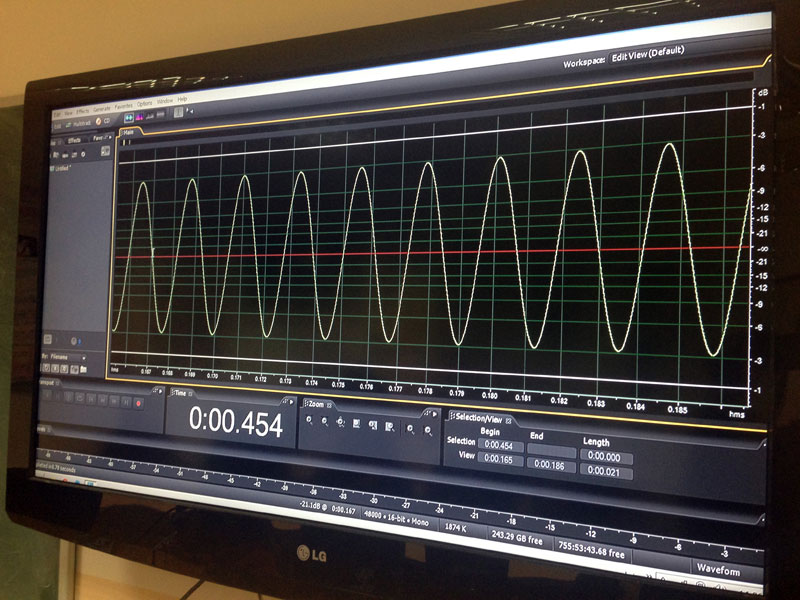The height and width of the screenshot is (600, 800).
Task: Click the empty Selection End field
Action: [551, 451]
